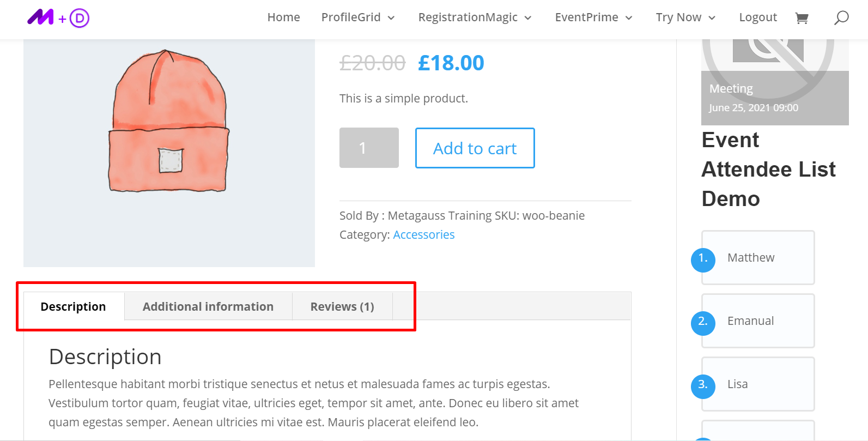
Task: Open the Accessories category link
Action: pos(423,234)
